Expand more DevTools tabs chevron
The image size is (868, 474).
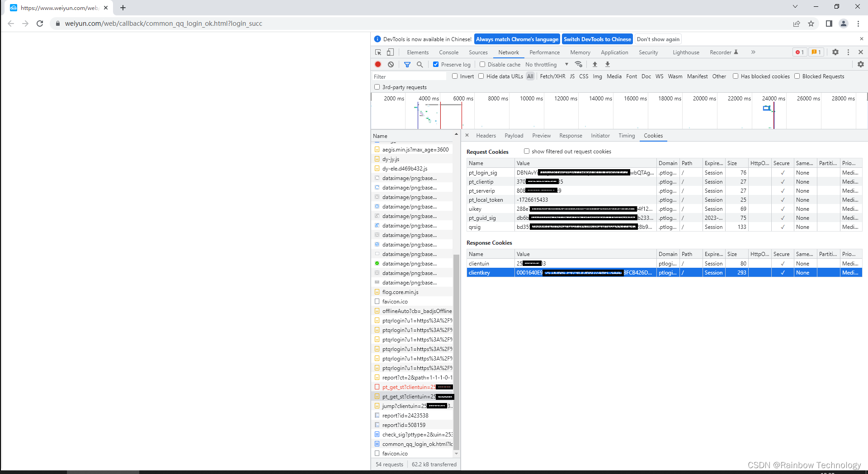tap(753, 52)
